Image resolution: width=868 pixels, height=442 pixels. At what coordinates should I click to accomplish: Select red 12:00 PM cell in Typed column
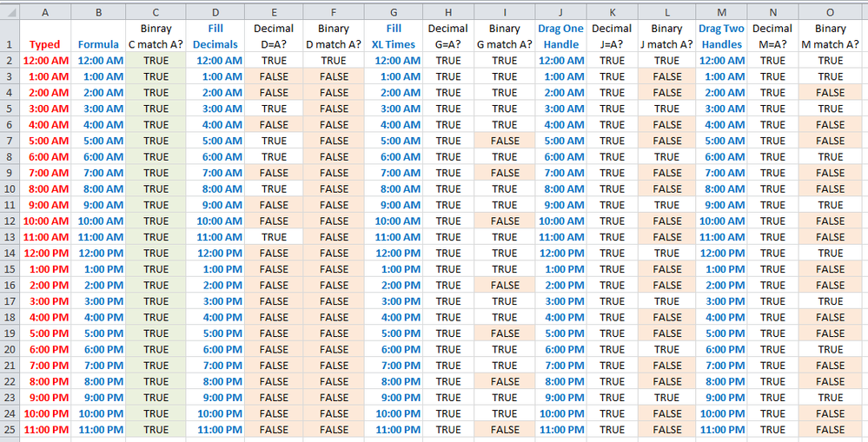pyautogui.click(x=45, y=254)
